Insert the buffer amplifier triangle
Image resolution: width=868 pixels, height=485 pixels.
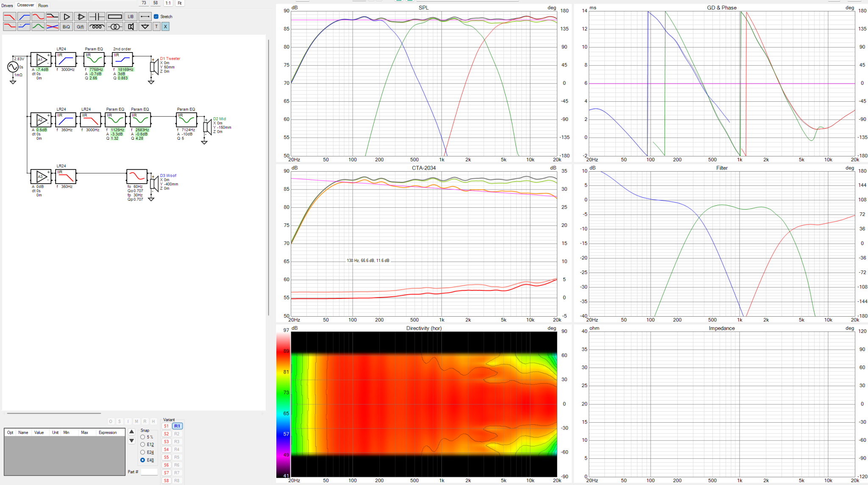(x=66, y=17)
